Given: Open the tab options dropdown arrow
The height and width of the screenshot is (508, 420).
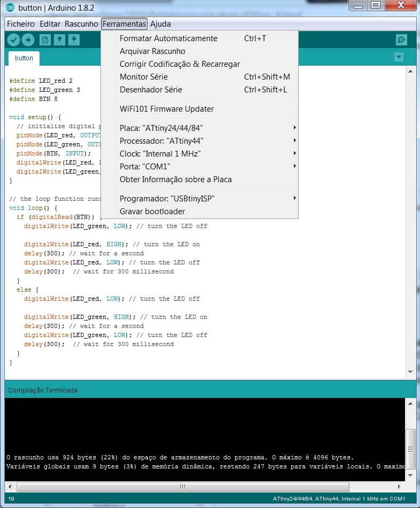Looking at the screenshot, I should [x=399, y=57].
